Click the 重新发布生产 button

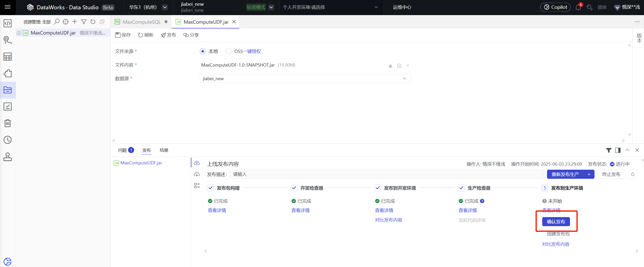(x=565, y=174)
